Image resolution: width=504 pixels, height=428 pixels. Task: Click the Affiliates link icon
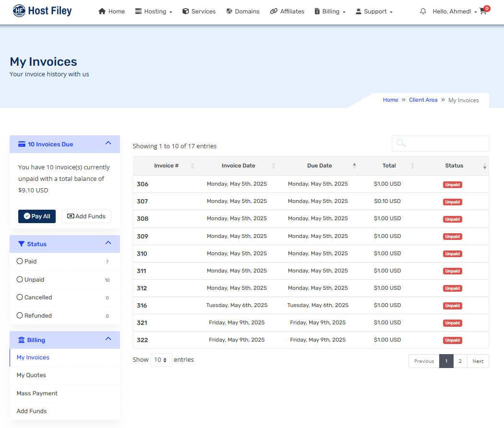[x=274, y=12]
